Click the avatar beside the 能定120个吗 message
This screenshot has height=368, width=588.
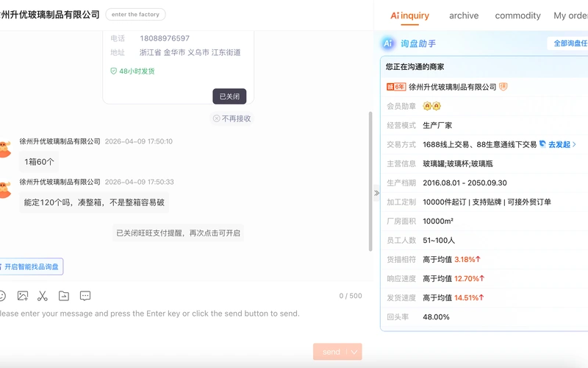(x=4, y=190)
